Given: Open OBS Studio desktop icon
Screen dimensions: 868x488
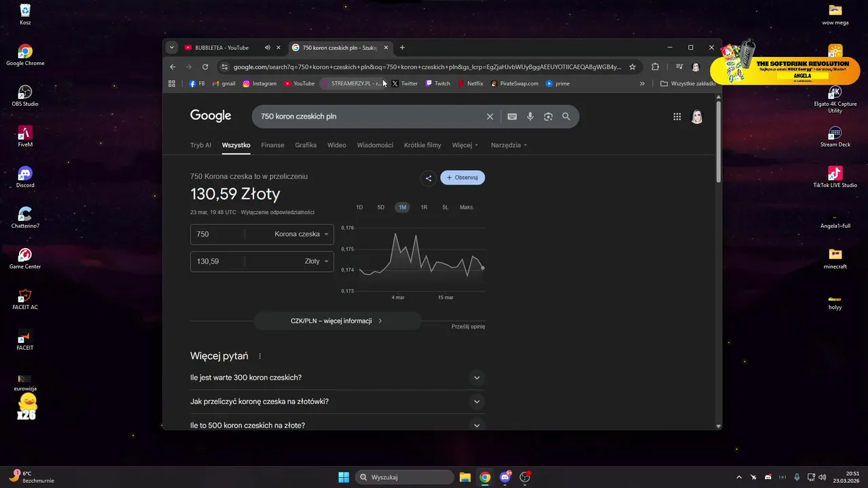Looking at the screenshot, I should click(25, 96).
